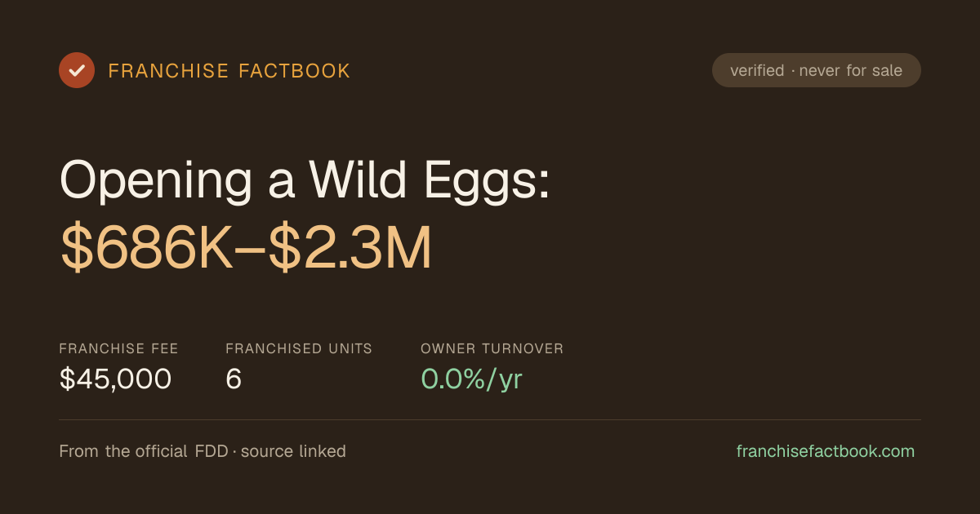The width and height of the screenshot is (980, 514).
Task: Click the orange checkmark logo icon
Action: point(77,70)
